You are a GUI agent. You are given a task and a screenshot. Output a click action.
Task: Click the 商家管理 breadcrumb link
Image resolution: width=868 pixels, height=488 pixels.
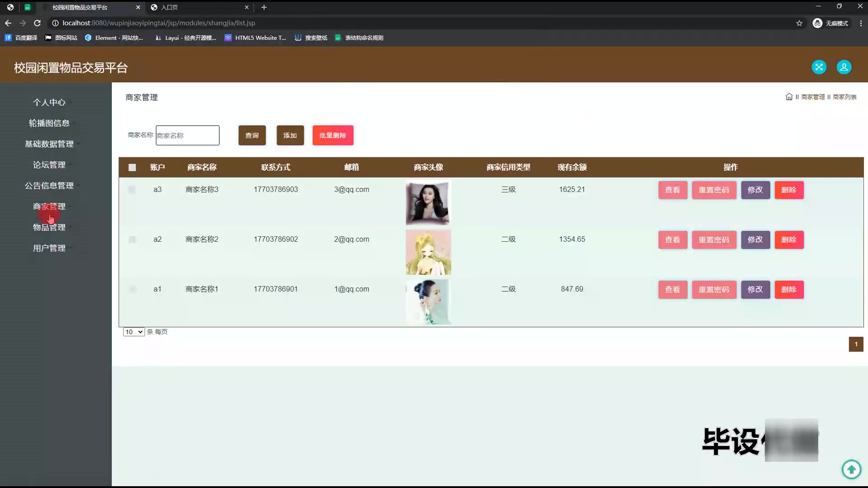click(x=813, y=97)
